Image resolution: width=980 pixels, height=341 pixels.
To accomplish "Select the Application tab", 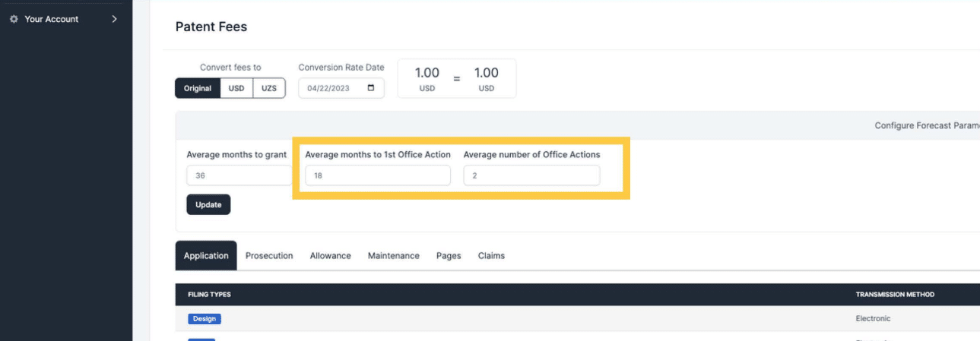I will pos(206,256).
